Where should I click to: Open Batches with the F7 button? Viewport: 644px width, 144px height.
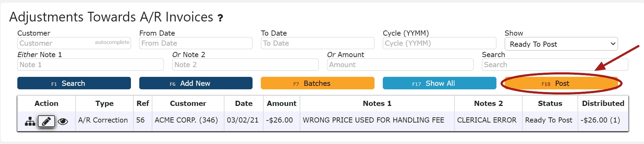317,83
